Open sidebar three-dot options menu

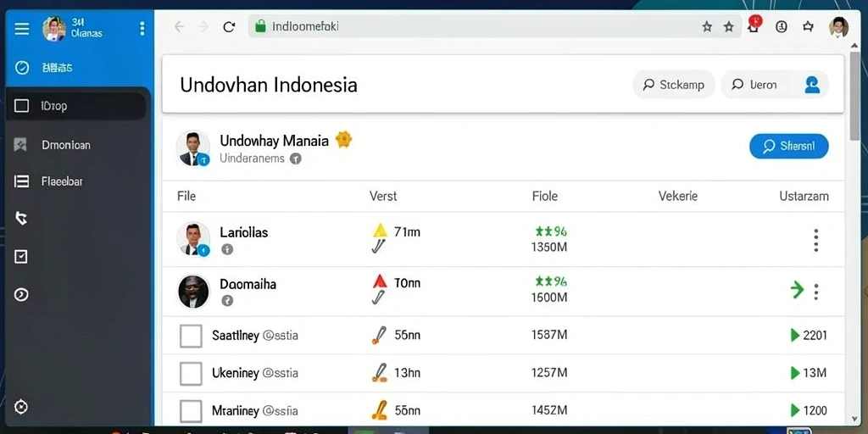(x=142, y=28)
